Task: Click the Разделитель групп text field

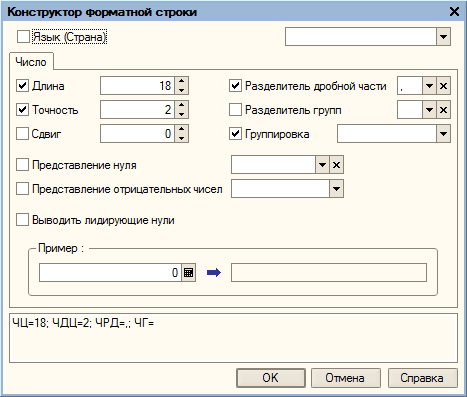Action: (x=410, y=110)
